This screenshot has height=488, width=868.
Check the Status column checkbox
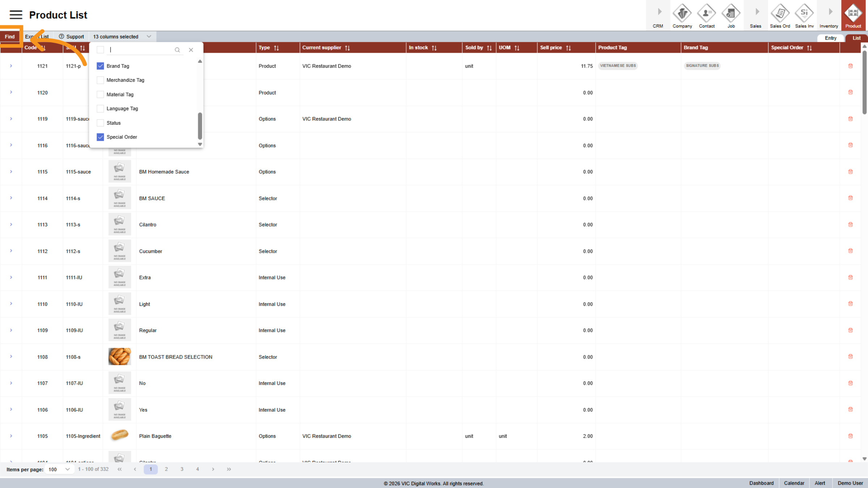point(100,123)
